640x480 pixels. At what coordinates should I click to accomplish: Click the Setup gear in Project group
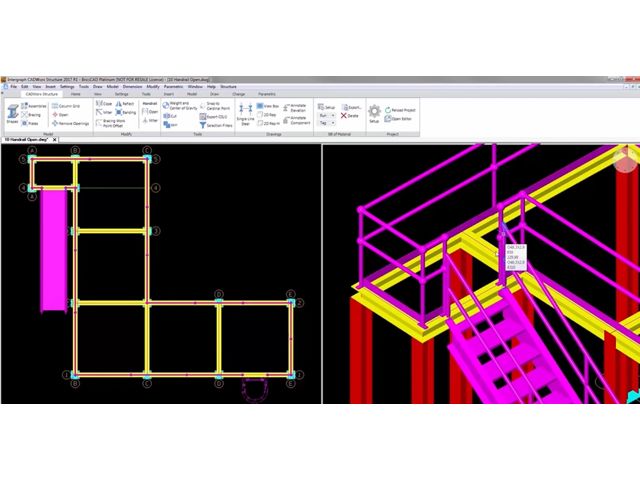tap(374, 115)
